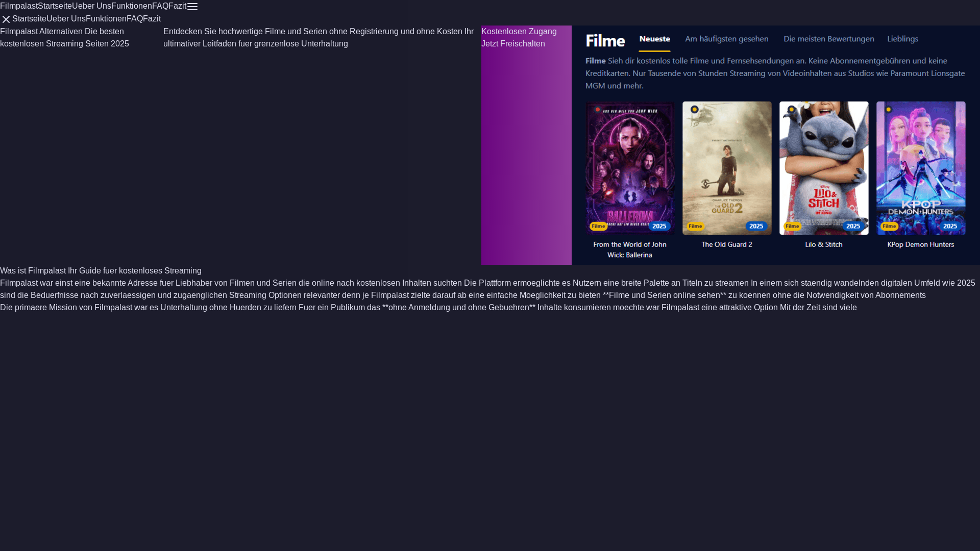The width and height of the screenshot is (980, 551).
Task: Select Fazit in the second menu row
Action: pyautogui.click(x=152, y=19)
